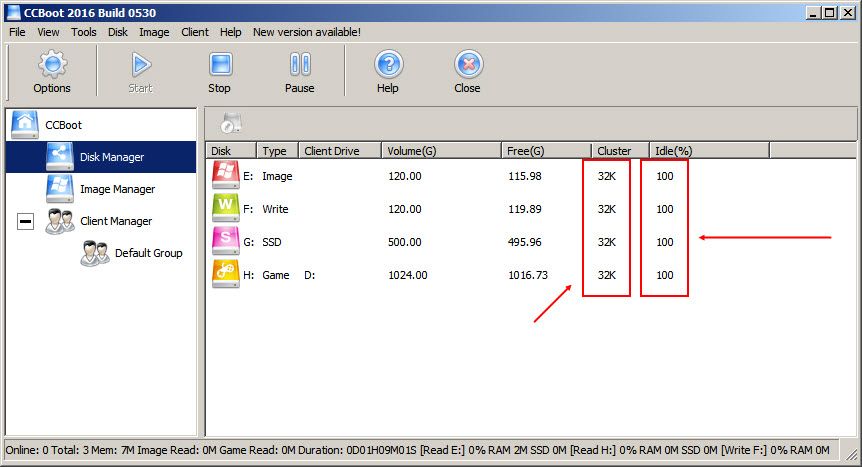Sort by Free(G) column header
Image resolution: width=862 pixels, height=467 pixels.
(x=547, y=150)
